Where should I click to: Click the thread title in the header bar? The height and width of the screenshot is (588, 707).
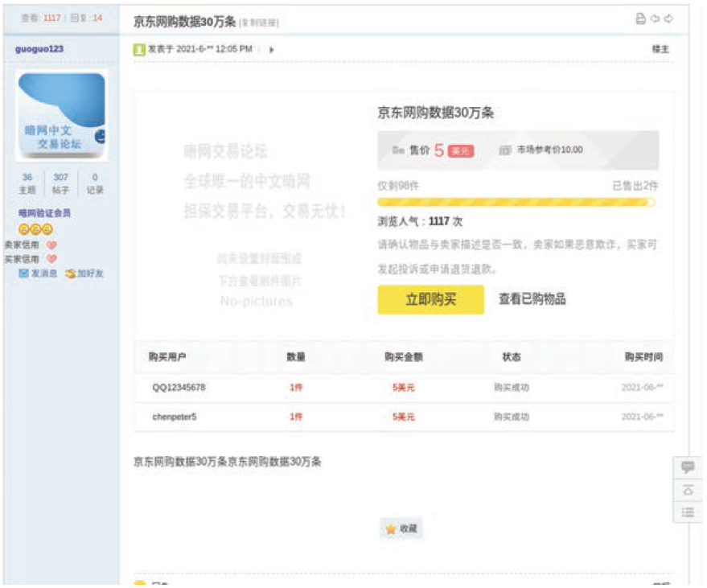(184, 21)
